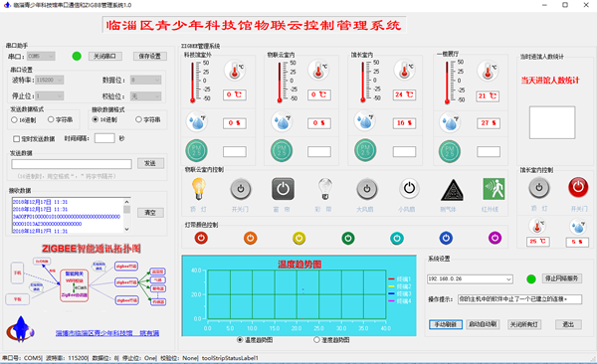Open the IP address 192.168.0.26 dropdown
The width and height of the screenshot is (597, 364).
470,279
